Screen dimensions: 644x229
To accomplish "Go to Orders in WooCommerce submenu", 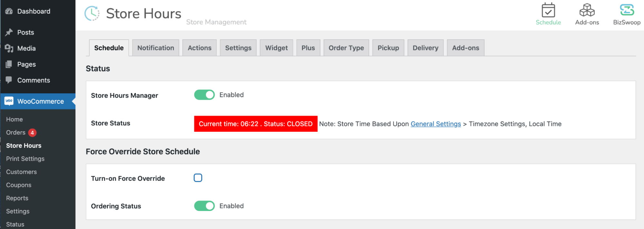I will (x=16, y=132).
